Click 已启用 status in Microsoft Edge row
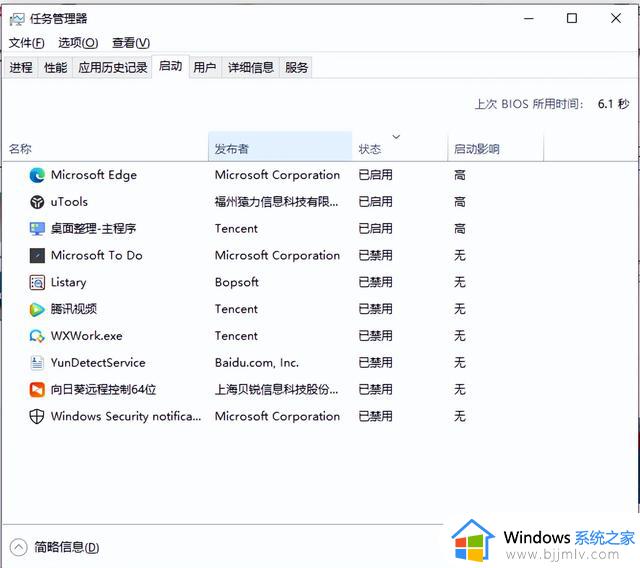 click(x=376, y=175)
